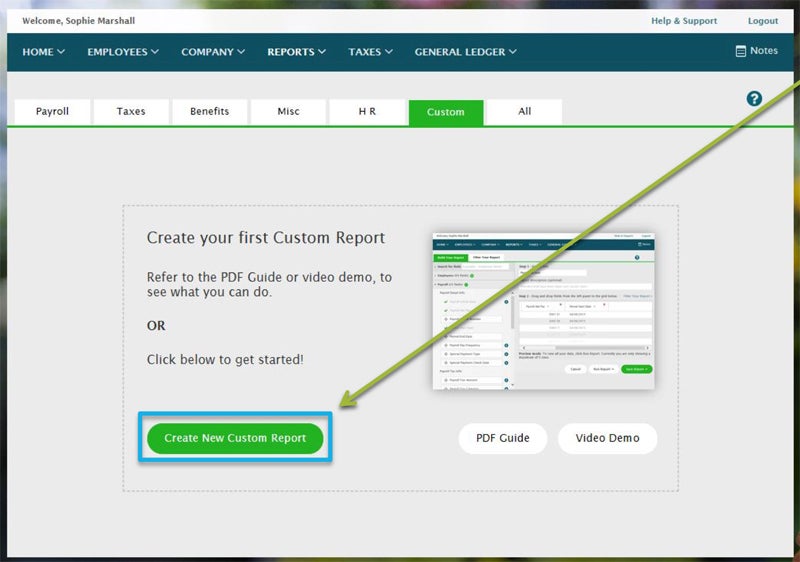Select the Custom tab
The width and height of the screenshot is (800, 562).
pos(446,112)
